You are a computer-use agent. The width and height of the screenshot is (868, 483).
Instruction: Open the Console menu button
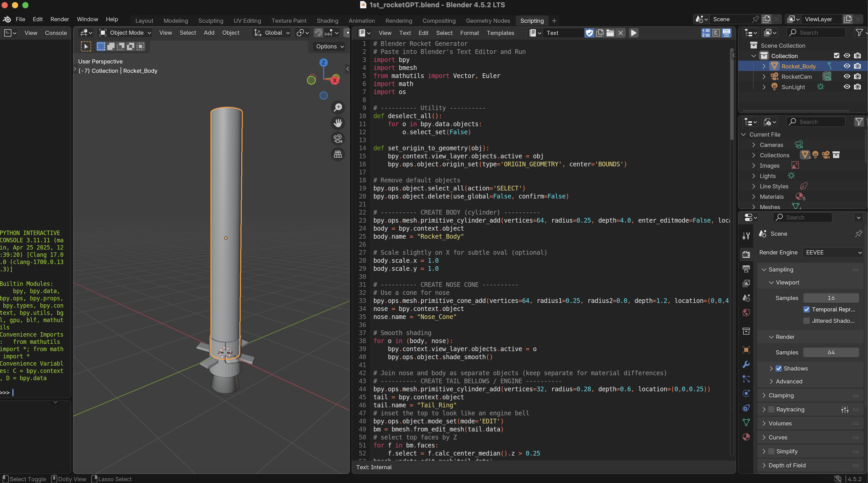coord(56,33)
